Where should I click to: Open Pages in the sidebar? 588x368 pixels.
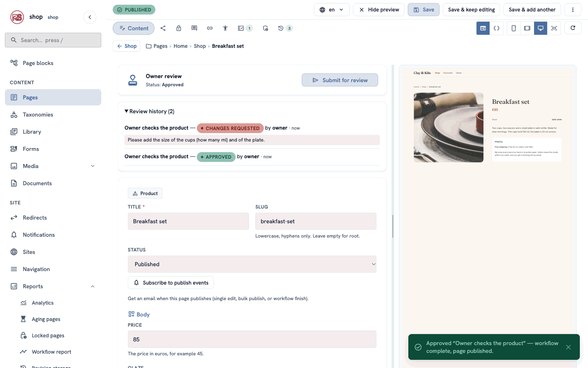(x=53, y=97)
